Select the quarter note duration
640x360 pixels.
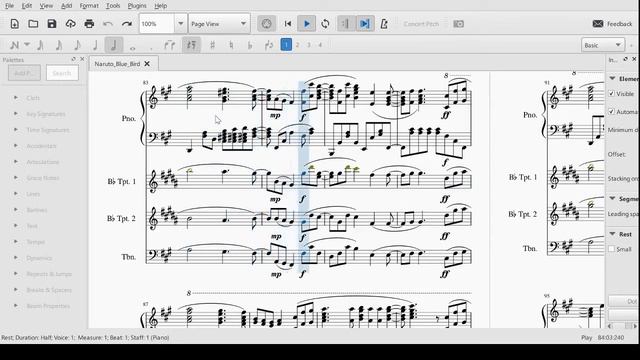96,45
